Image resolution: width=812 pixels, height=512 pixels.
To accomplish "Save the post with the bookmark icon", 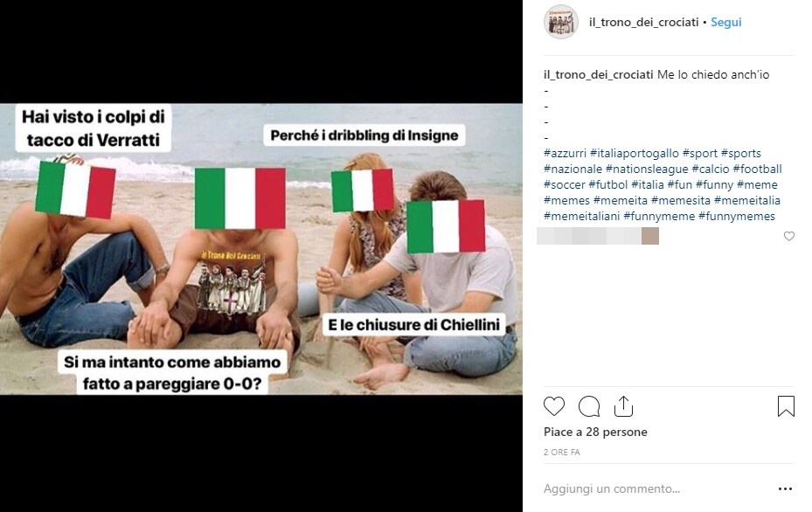I will click(786, 406).
